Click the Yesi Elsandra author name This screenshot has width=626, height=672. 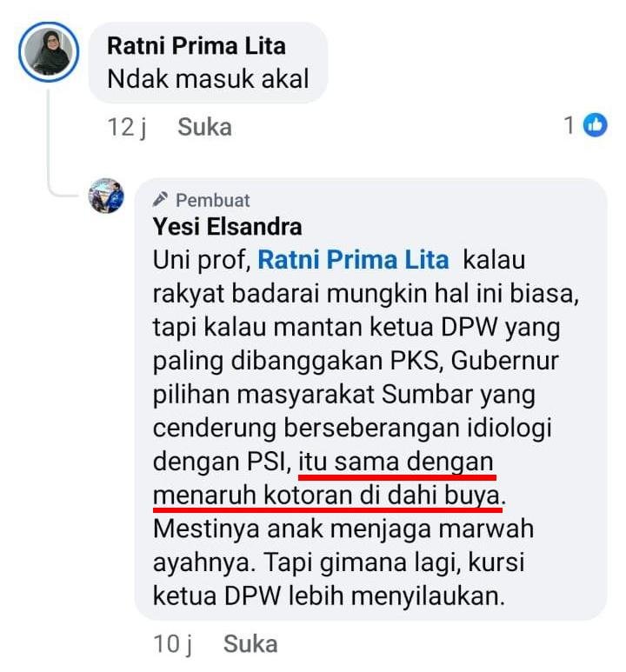point(227,226)
